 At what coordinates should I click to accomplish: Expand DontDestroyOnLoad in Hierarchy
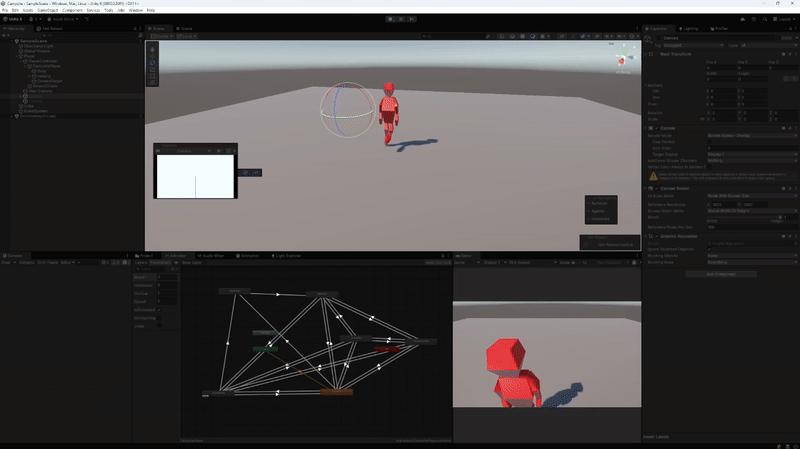[x=12, y=116]
